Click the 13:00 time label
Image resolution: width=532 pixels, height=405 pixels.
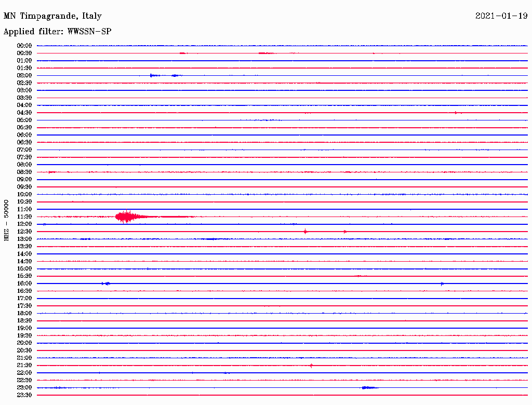tap(24, 239)
